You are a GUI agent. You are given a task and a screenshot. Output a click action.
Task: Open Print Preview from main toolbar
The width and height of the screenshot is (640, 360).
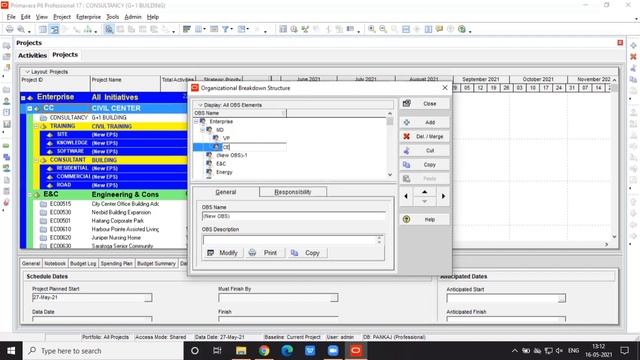click(x=21, y=29)
